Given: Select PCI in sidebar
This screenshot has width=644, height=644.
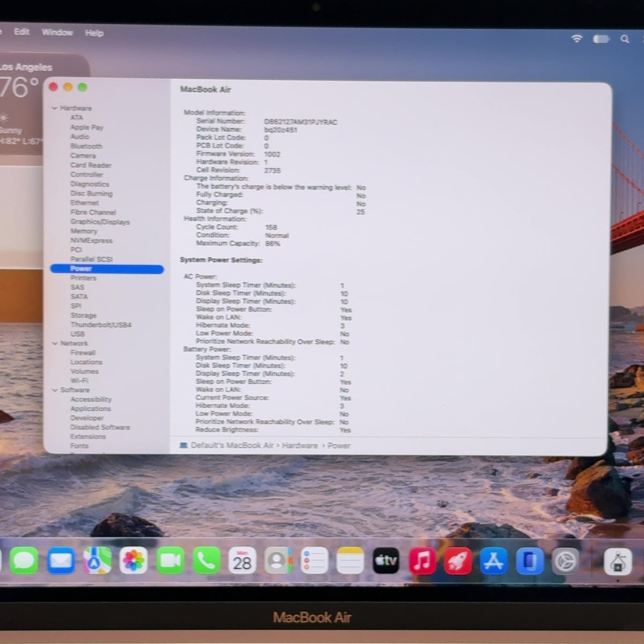Looking at the screenshot, I should tap(76, 250).
